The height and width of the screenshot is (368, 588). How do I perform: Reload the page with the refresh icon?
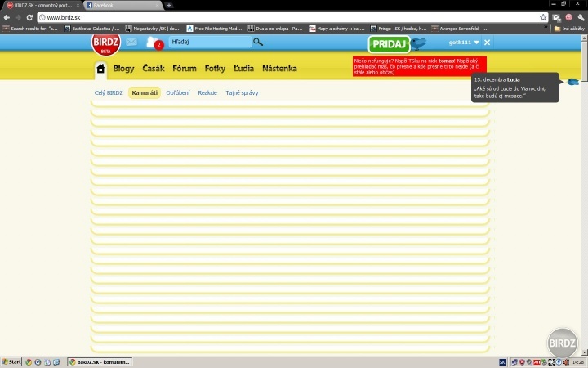click(x=30, y=17)
